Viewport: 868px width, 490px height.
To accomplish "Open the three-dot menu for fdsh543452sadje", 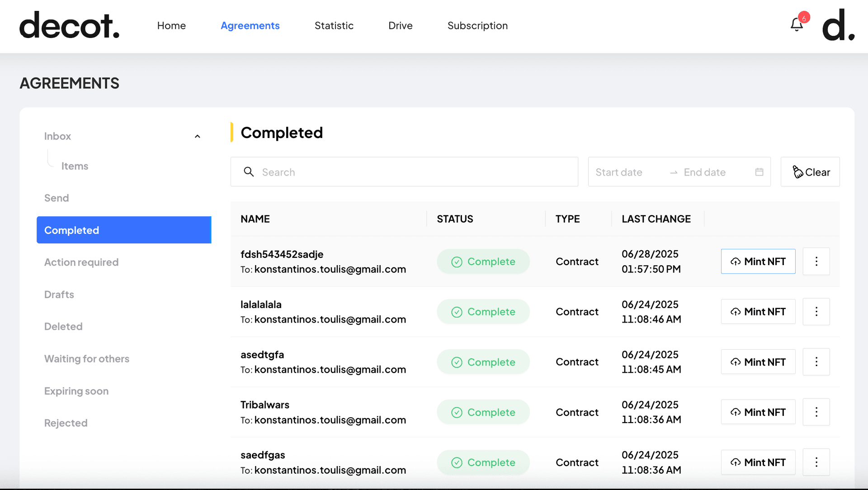I will tap(816, 262).
